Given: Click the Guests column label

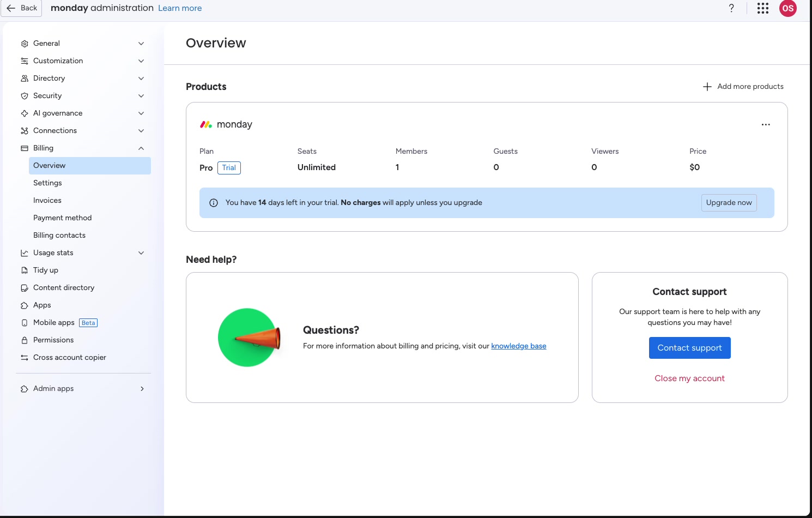Looking at the screenshot, I should click(506, 152).
